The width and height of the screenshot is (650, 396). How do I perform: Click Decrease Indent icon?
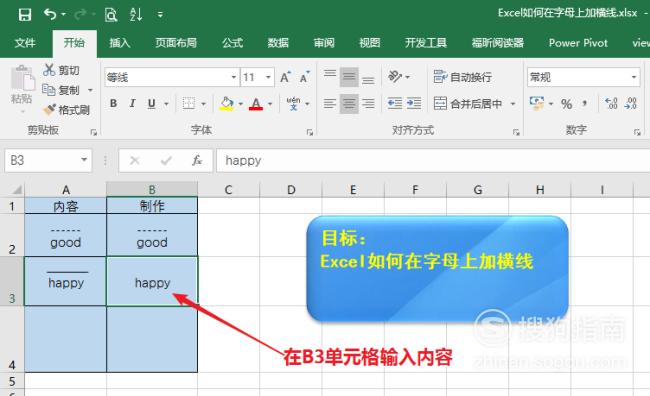pos(395,103)
